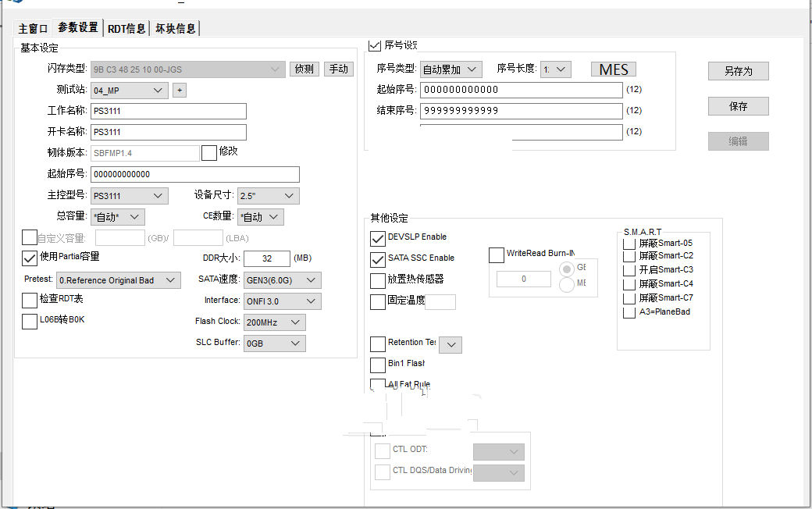Open the RDT信息 tab
The width and height of the screenshot is (812, 509).
(126, 28)
